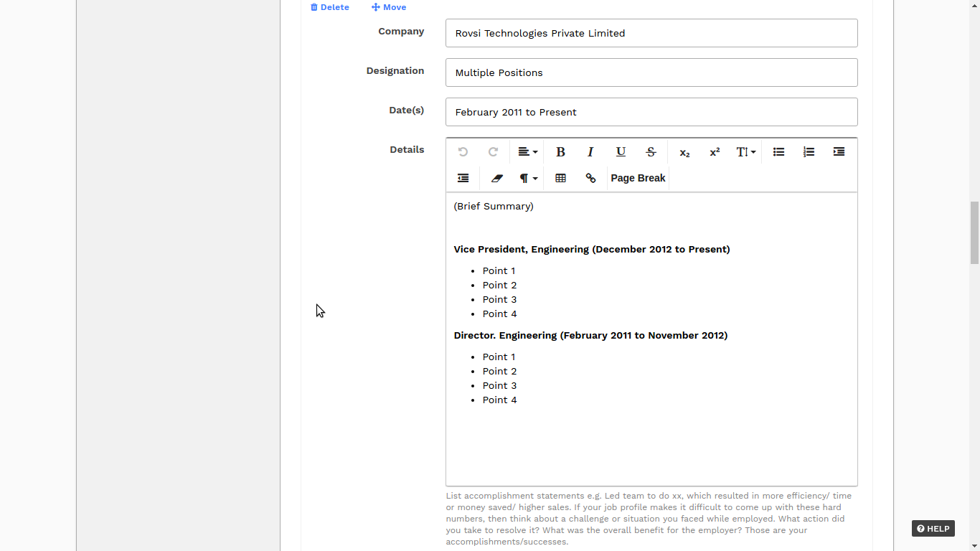The image size is (980, 551).
Task: Click the Page Break button
Action: tap(638, 178)
